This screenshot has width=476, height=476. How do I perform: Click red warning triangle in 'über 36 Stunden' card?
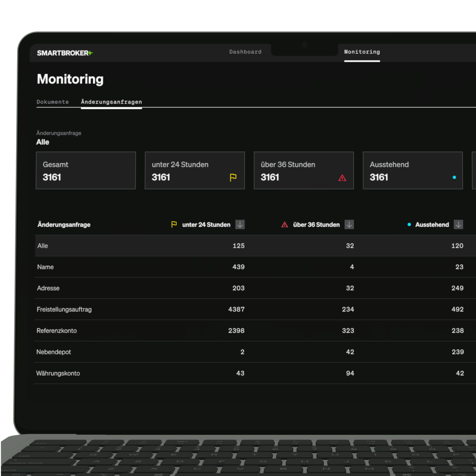(342, 178)
